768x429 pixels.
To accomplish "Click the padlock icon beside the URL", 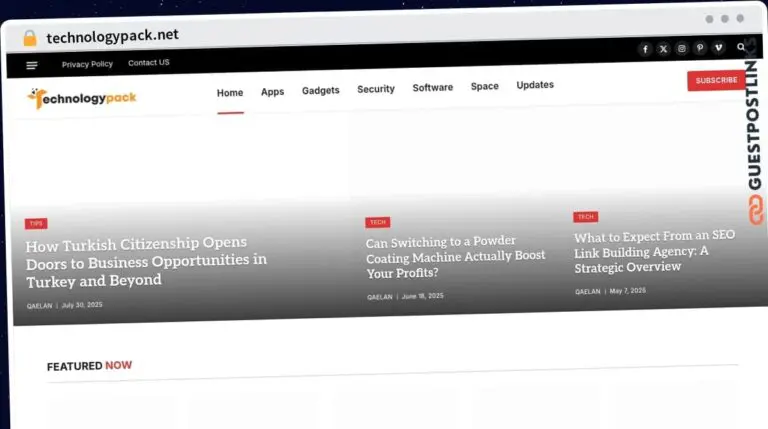I will (30, 38).
